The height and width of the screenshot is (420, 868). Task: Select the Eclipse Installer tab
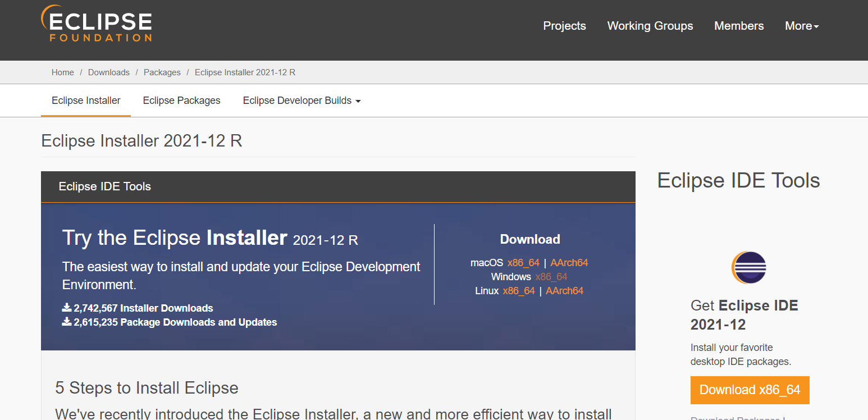86,101
